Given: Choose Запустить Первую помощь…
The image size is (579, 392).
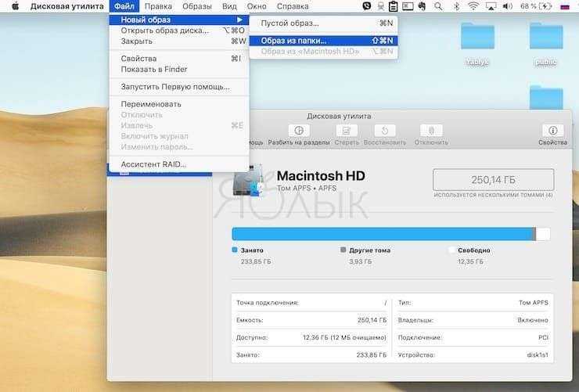Looking at the screenshot, I should pos(179,87).
